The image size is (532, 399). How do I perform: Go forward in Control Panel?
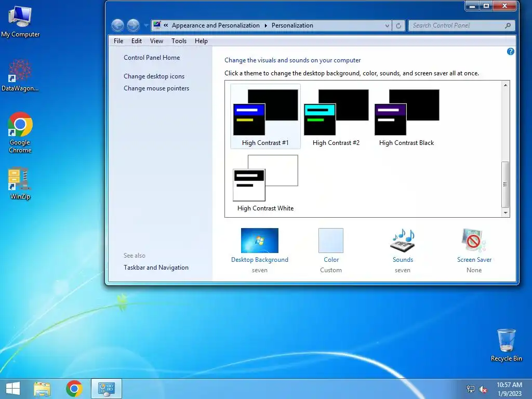tap(133, 25)
